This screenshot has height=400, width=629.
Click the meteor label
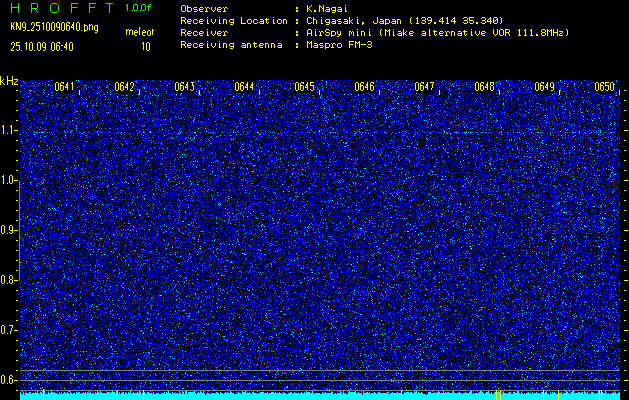(x=139, y=33)
